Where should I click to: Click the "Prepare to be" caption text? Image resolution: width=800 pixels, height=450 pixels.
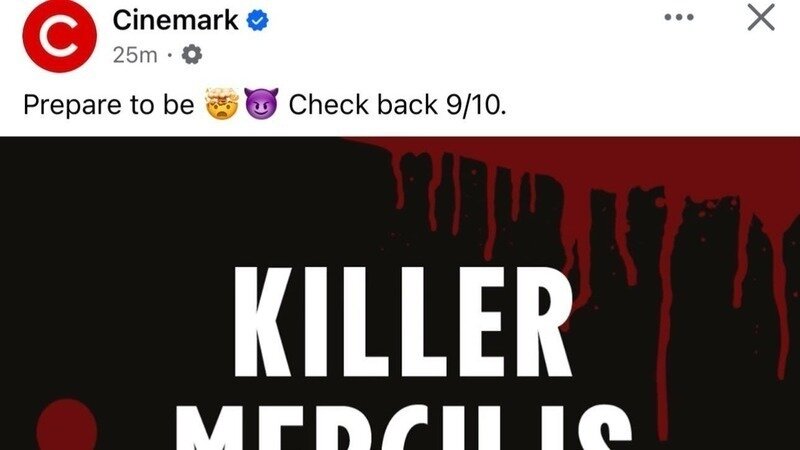pyautogui.click(x=109, y=105)
